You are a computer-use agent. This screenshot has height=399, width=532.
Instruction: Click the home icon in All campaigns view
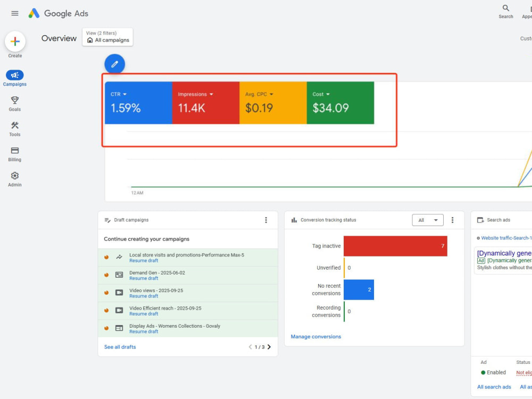pos(90,40)
